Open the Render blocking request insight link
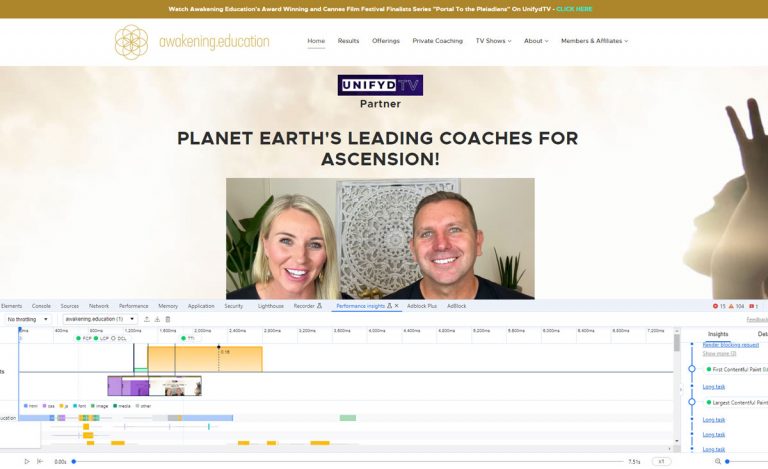Viewport: 768px width, 469px height. pyautogui.click(x=730, y=345)
